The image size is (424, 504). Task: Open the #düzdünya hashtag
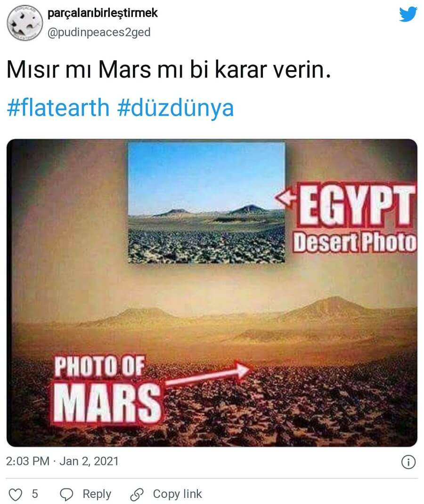[175, 108]
